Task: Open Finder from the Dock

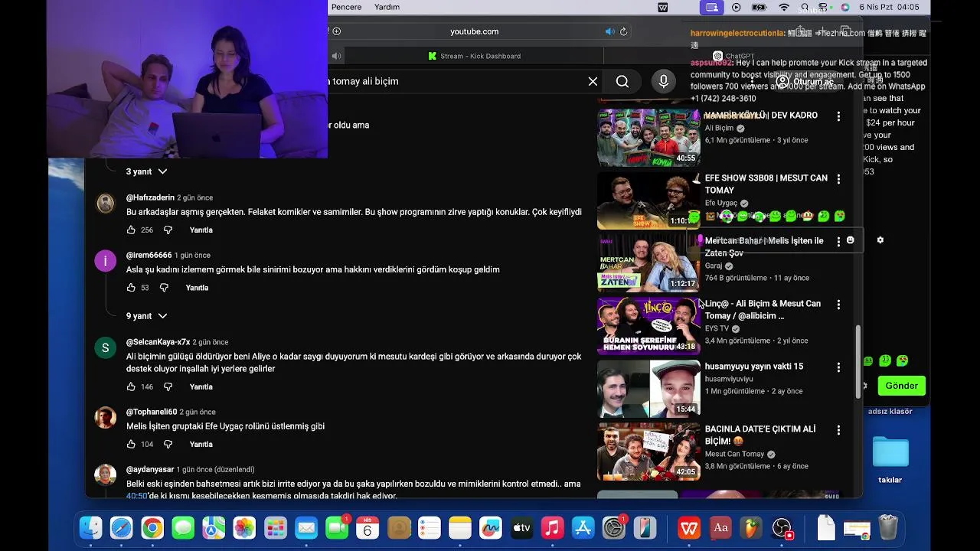Action: (x=90, y=527)
